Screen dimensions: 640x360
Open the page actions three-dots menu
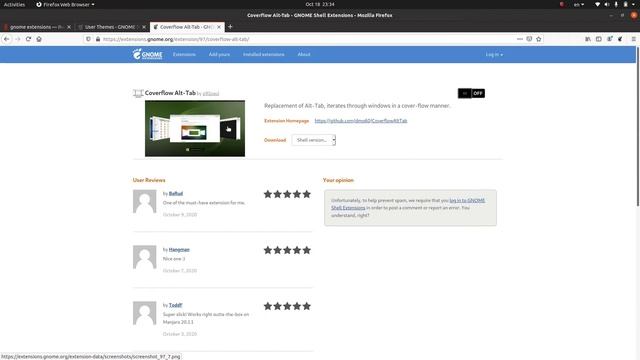point(520,39)
